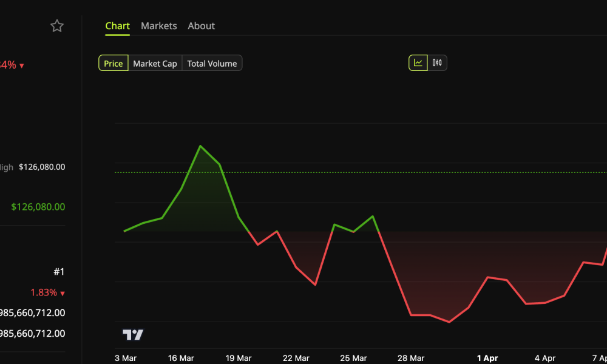Screen dimensions: 607x364
Task: Click the red downward triangle next to 1.83%
Action: point(64,292)
